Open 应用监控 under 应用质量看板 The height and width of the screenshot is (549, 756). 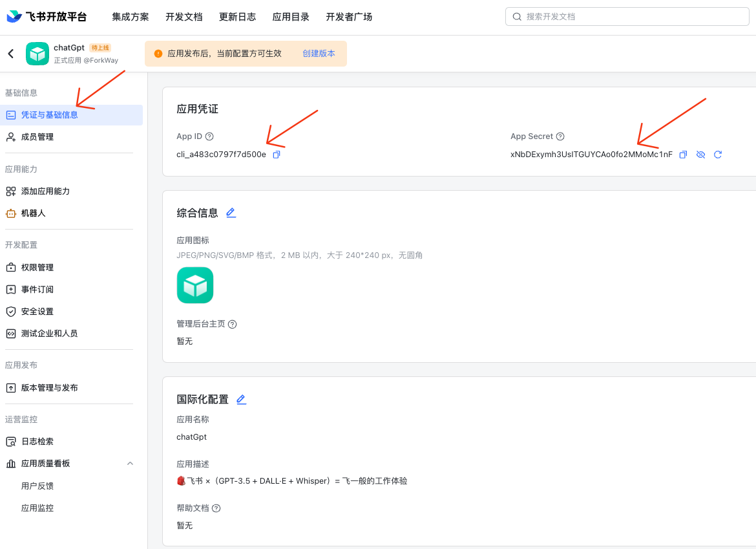(x=37, y=508)
